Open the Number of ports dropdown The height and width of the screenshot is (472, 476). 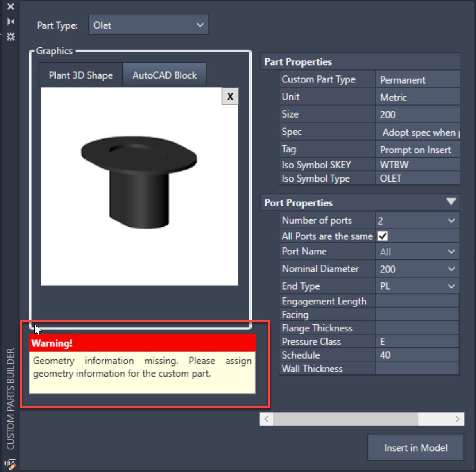451,220
